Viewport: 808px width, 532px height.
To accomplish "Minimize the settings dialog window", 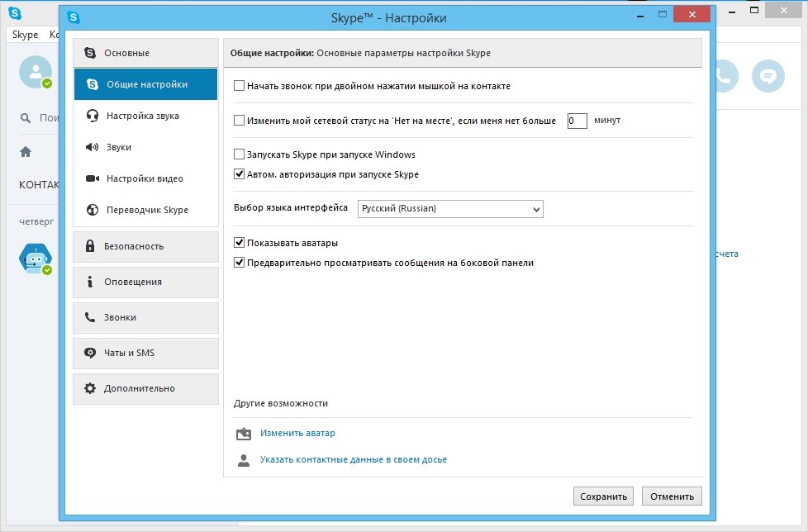I will pyautogui.click(x=640, y=17).
